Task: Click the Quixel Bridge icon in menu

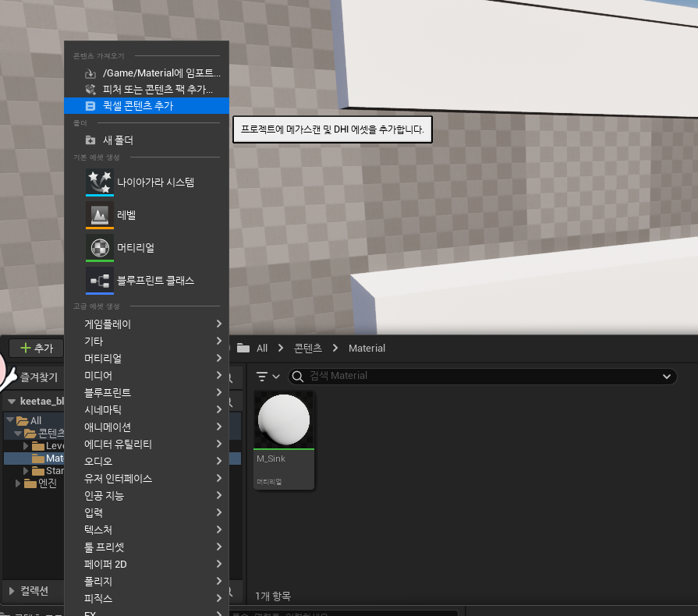Action: pos(90,106)
